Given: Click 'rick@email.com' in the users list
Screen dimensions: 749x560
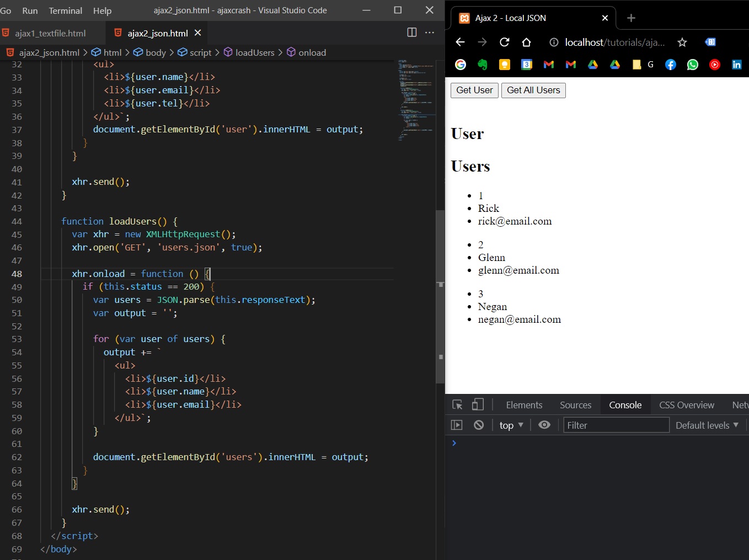Looking at the screenshot, I should [x=515, y=221].
